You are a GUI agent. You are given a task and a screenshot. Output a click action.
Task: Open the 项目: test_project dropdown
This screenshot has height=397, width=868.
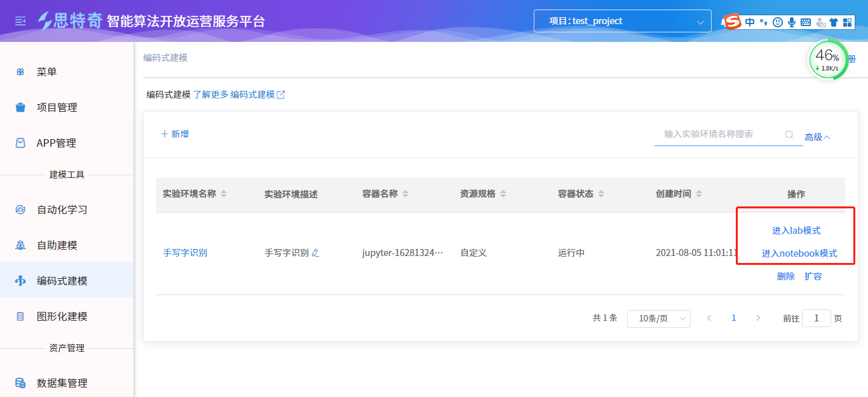[622, 21]
